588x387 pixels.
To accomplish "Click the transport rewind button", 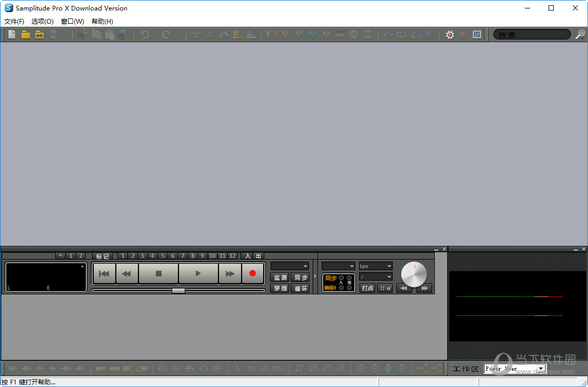I will 127,273.
